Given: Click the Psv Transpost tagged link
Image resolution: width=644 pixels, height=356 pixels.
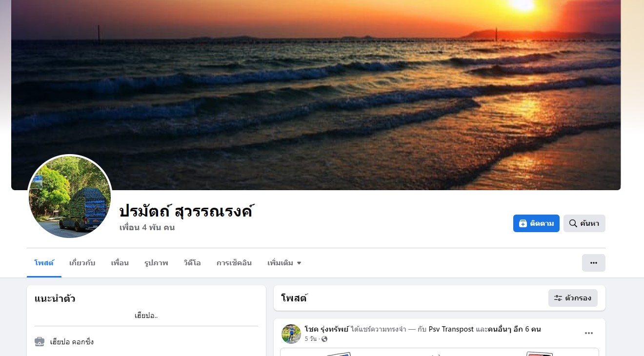Looking at the screenshot, I should pyautogui.click(x=451, y=329).
